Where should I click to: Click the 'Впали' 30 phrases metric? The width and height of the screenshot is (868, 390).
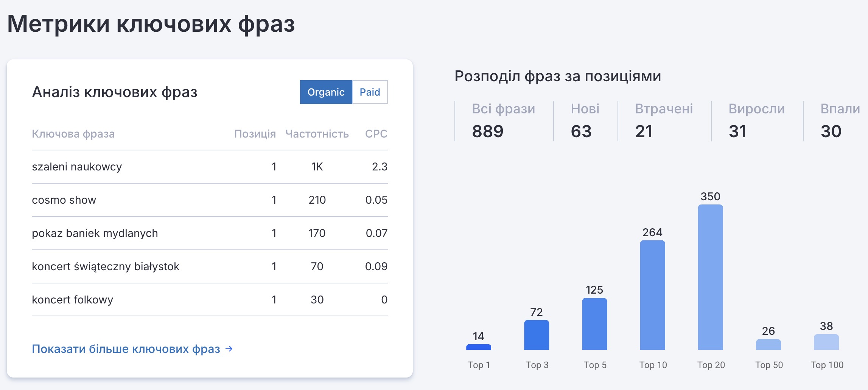(x=840, y=121)
